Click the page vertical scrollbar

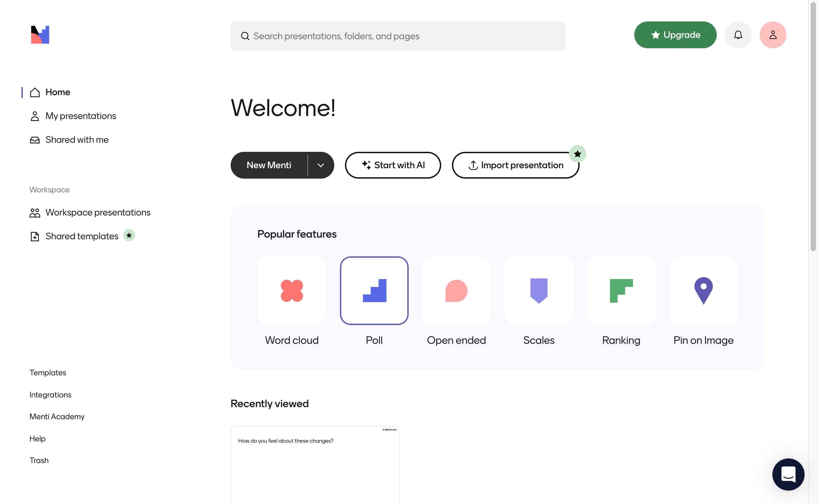click(x=813, y=127)
